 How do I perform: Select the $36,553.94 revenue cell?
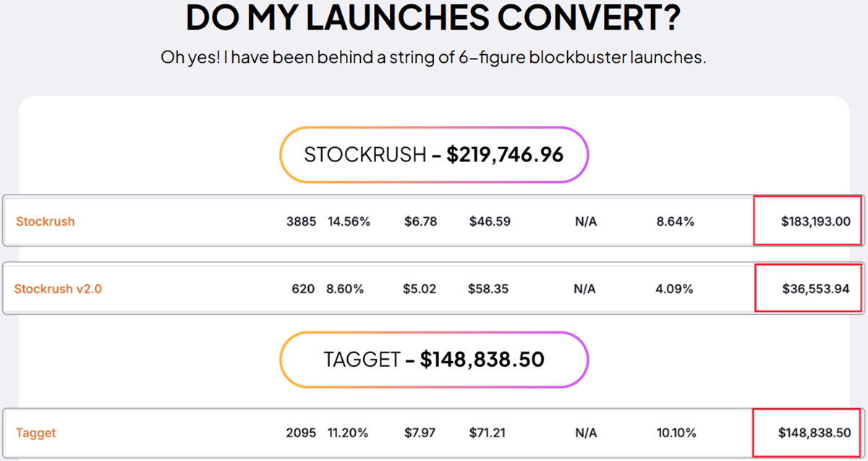point(815,289)
